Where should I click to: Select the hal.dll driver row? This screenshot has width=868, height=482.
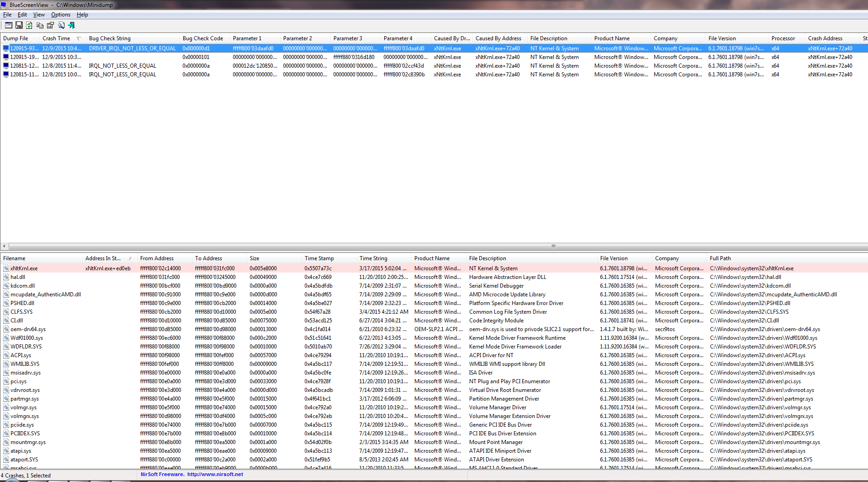434,277
